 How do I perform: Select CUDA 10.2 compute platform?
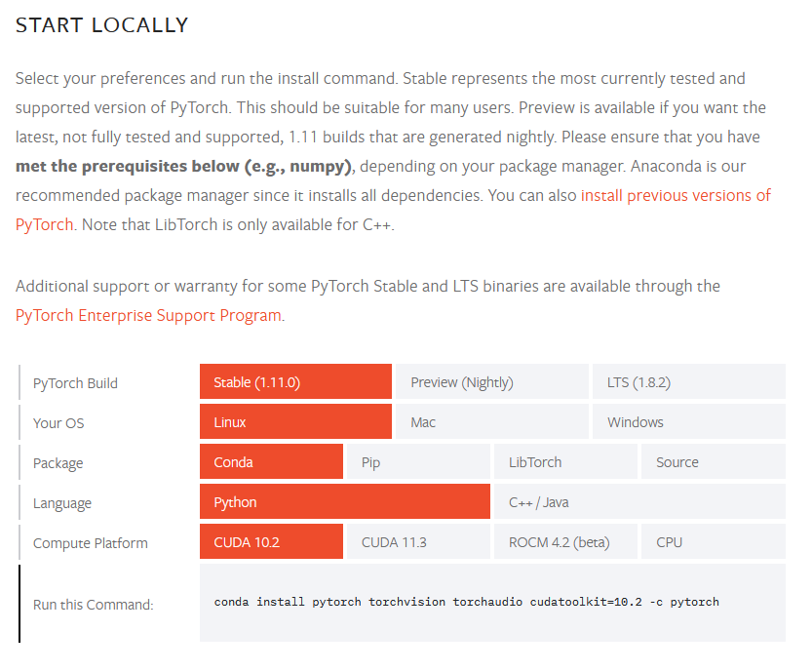(x=271, y=542)
